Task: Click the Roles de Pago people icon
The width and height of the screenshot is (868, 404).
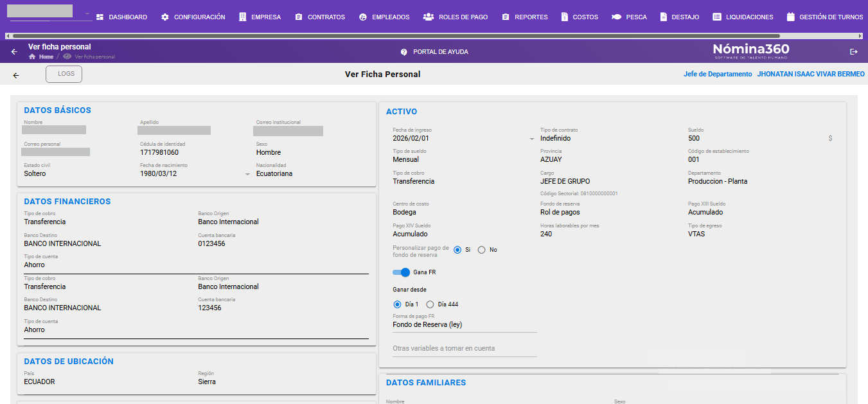Action: (429, 17)
